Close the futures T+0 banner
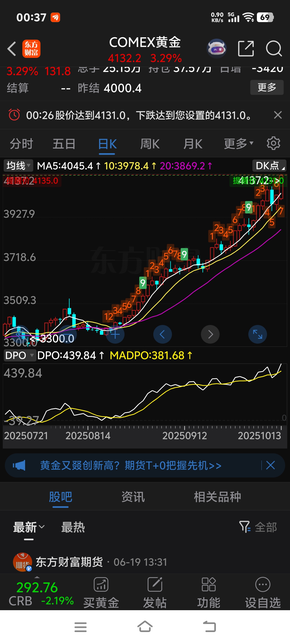The image size is (290, 644). [x=270, y=466]
